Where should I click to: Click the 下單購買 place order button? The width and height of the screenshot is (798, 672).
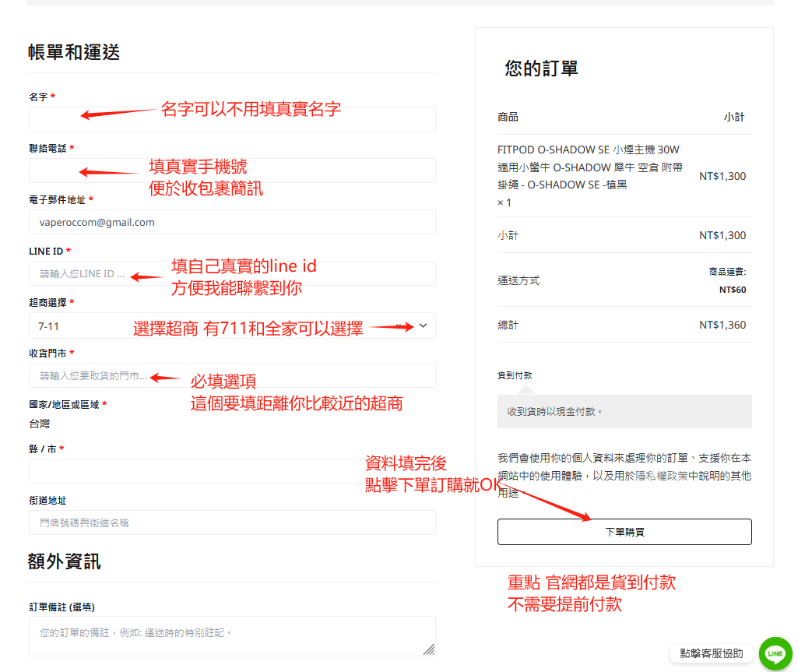[624, 532]
